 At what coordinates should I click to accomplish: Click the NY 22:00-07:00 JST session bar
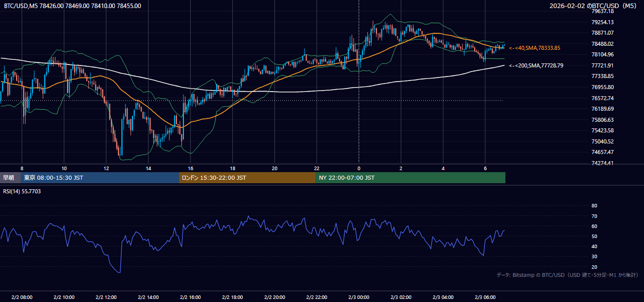(x=411, y=178)
